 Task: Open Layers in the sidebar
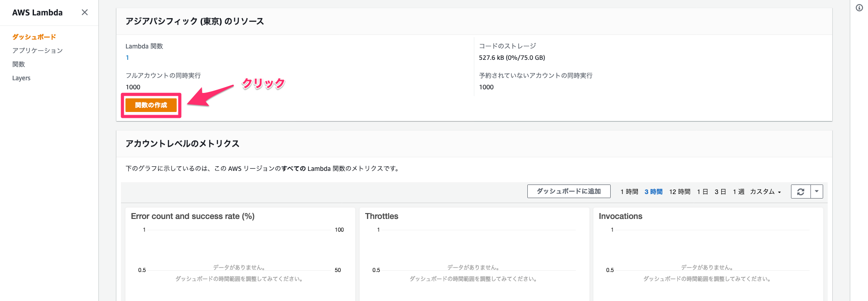click(x=21, y=78)
